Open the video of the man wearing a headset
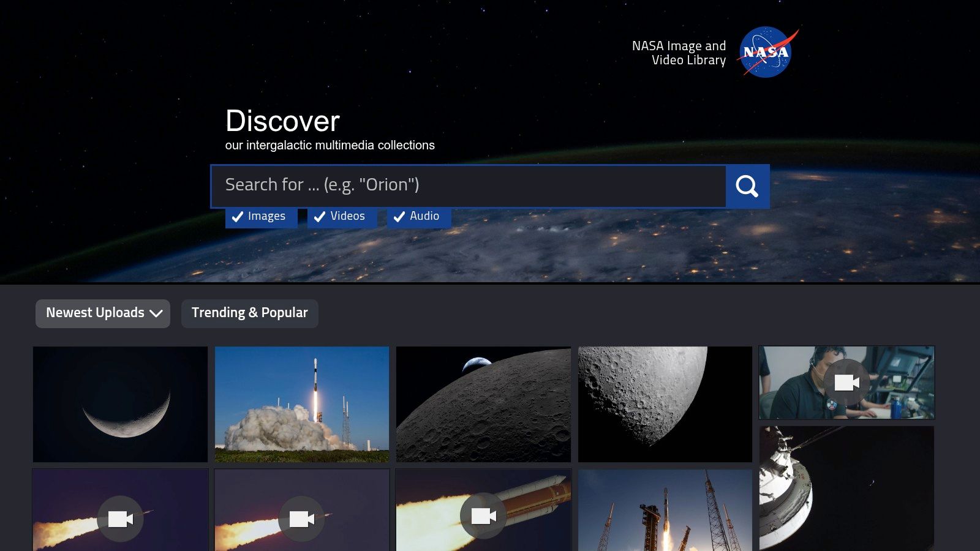The width and height of the screenshot is (980, 551). coord(846,383)
